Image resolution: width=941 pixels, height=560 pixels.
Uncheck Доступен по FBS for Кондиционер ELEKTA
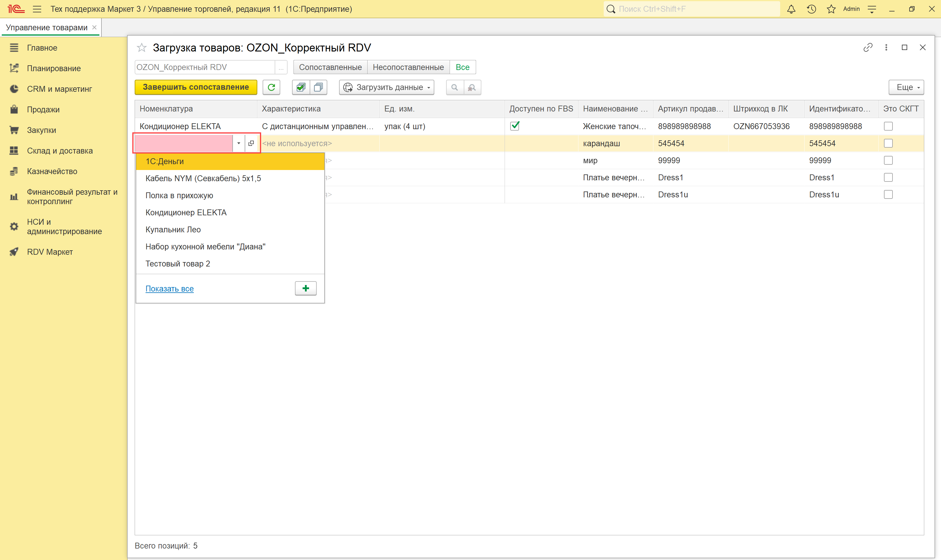pos(515,126)
